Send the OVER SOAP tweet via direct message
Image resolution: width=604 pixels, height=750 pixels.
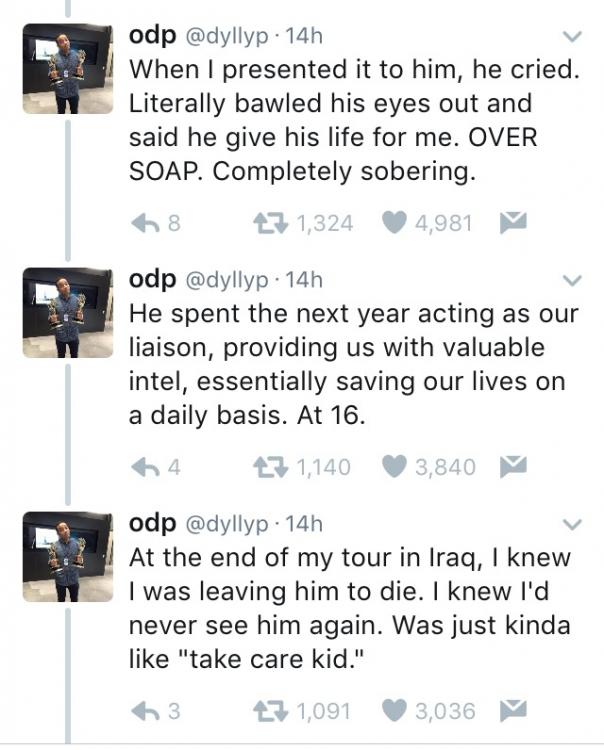pos(514,223)
